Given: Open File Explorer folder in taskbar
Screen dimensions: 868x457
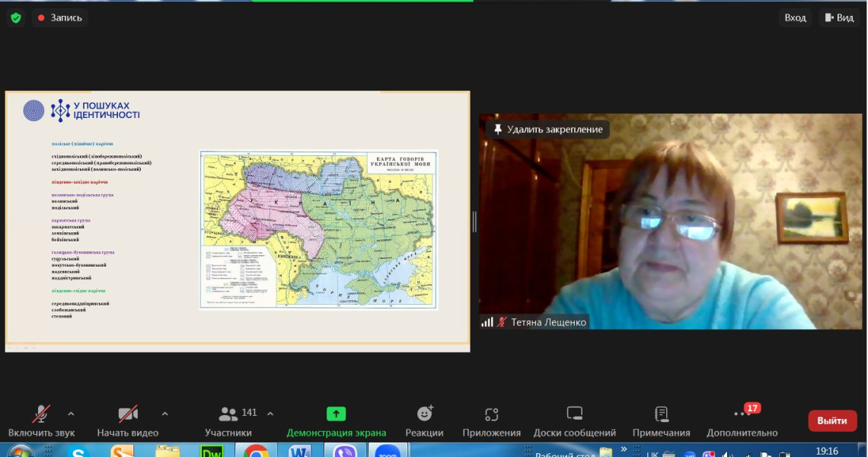Looking at the screenshot, I should 168,452.
